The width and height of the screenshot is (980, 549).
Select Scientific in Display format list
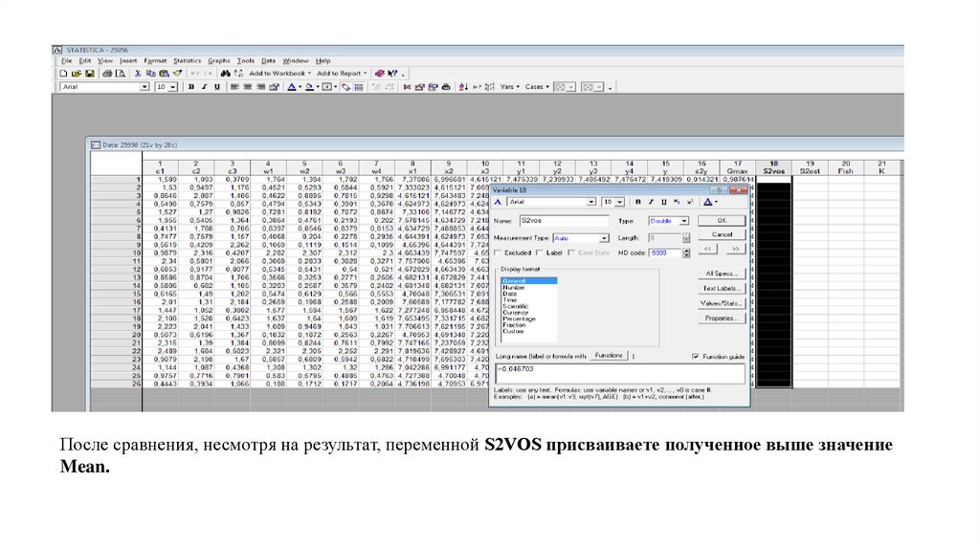(514, 306)
